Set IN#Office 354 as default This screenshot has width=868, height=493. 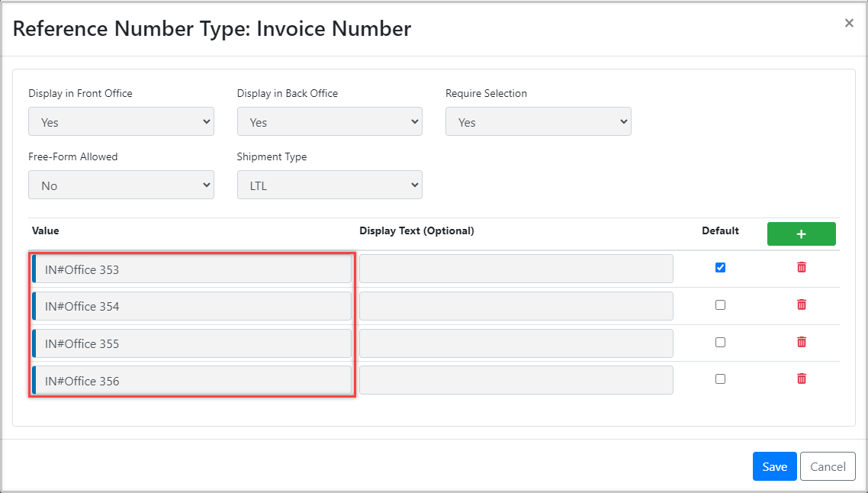click(720, 305)
